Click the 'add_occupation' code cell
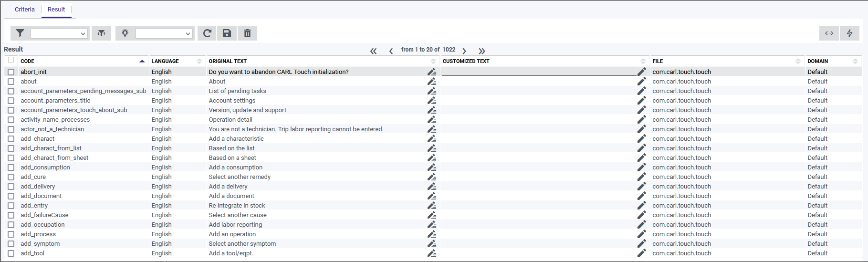This screenshot has width=868, height=262. click(42, 224)
